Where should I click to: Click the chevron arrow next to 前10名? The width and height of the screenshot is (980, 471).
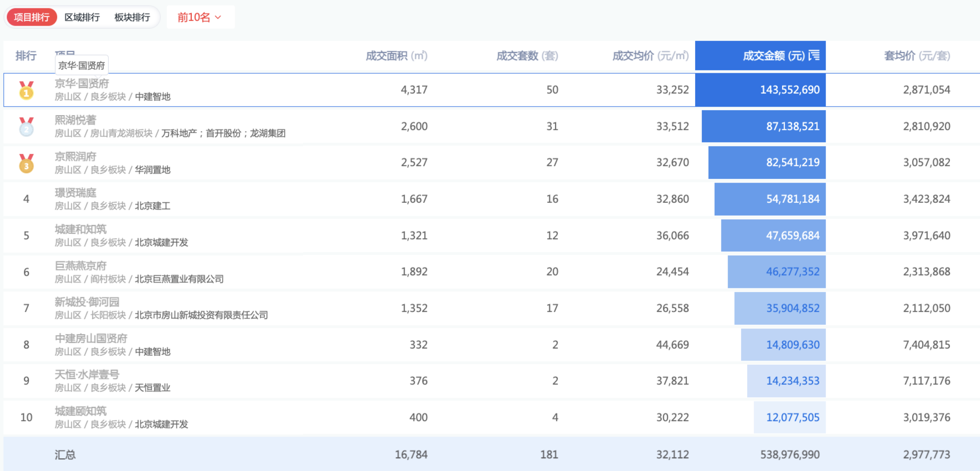[218, 17]
